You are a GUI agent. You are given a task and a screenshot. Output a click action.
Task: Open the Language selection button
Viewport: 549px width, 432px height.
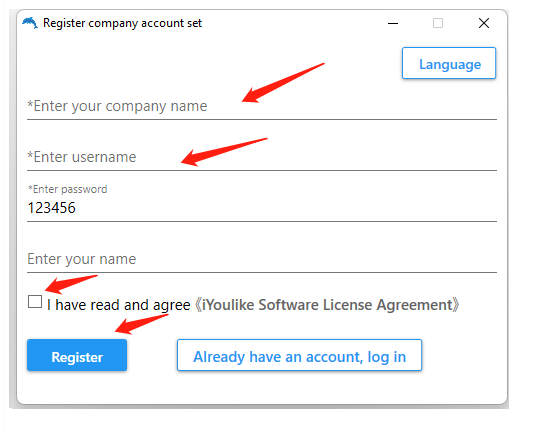[449, 63]
